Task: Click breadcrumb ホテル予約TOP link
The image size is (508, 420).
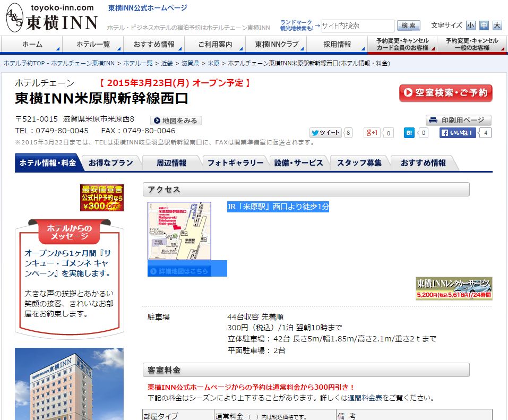Action: 59,63
